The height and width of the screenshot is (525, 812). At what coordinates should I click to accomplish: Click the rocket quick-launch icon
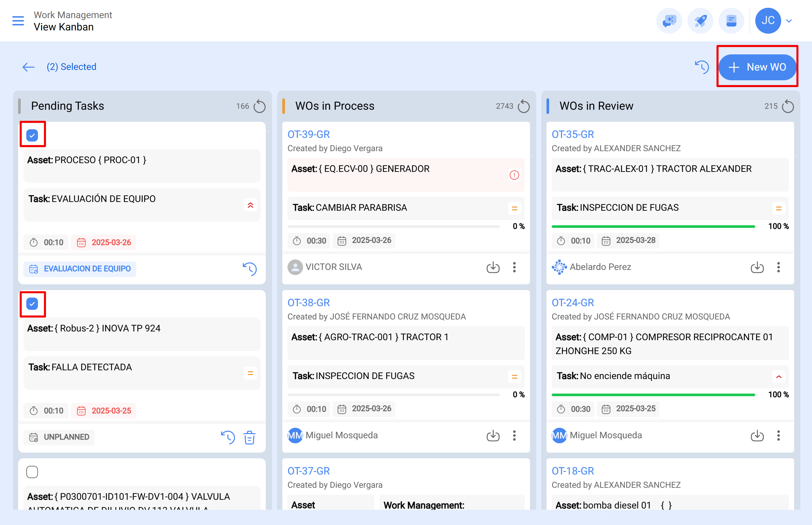[700, 20]
